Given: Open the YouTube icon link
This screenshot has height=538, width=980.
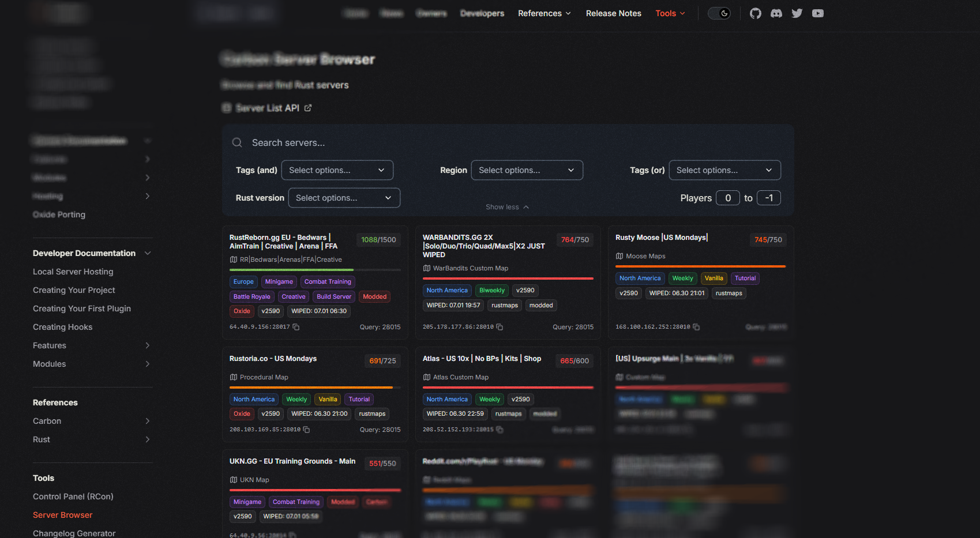Looking at the screenshot, I should pos(817,13).
